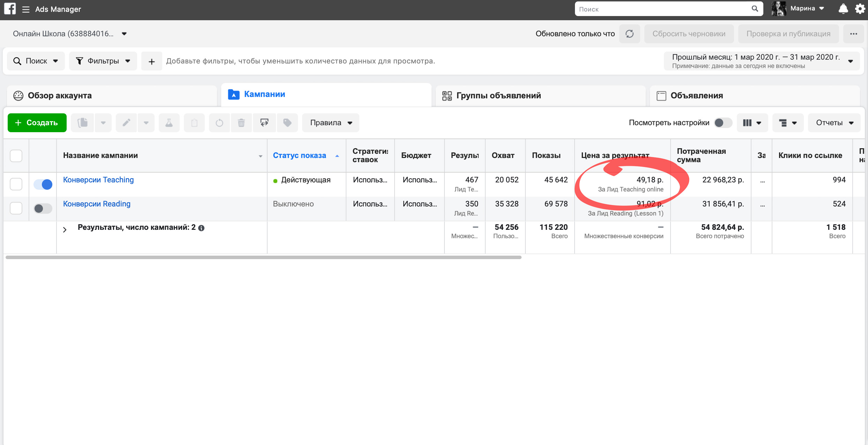This screenshot has height=445, width=868.
Task: Click the A/B test flask icon
Action: pyautogui.click(x=169, y=123)
